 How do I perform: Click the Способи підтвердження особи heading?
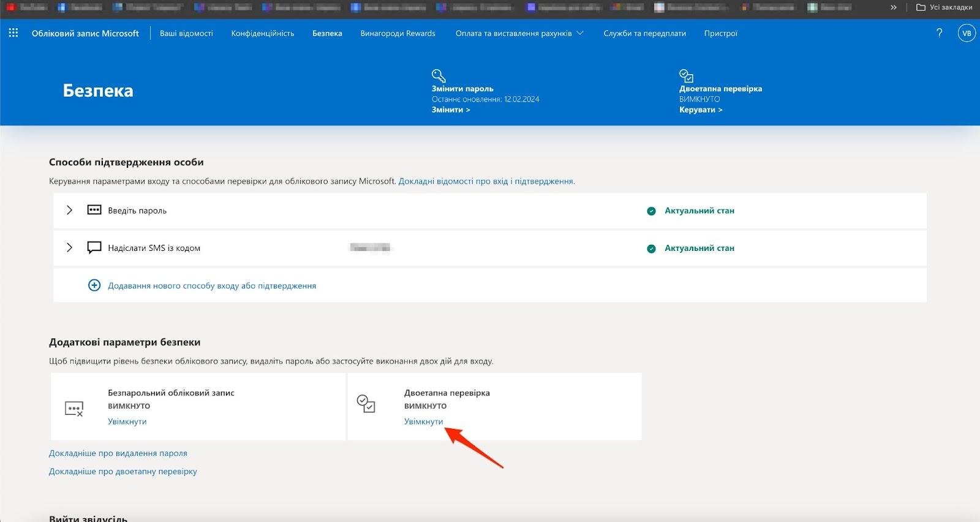[126, 162]
